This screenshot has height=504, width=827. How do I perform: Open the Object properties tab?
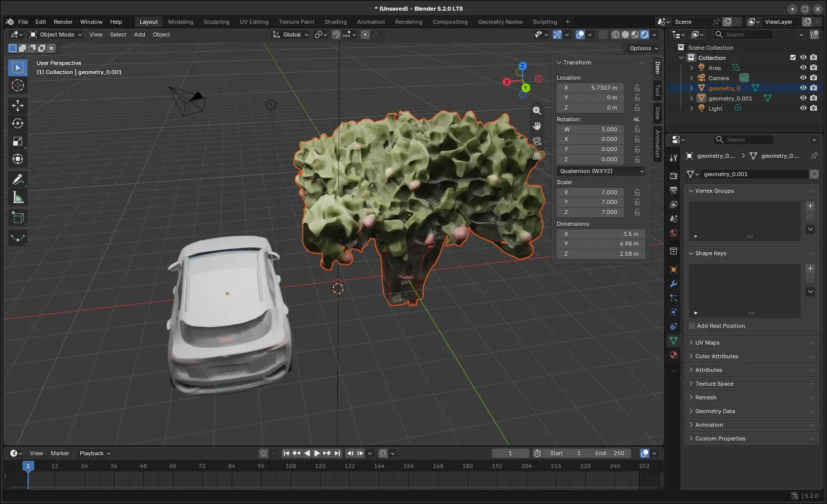[674, 270]
